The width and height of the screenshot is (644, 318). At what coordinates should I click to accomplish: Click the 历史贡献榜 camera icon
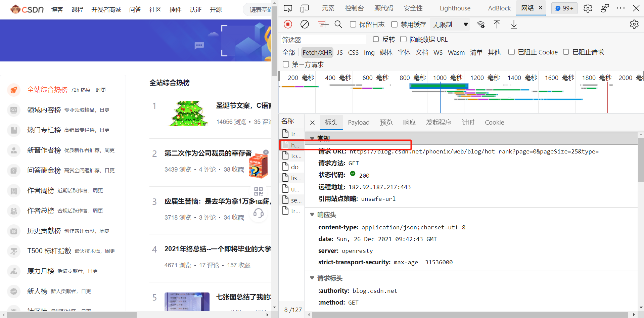click(14, 231)
